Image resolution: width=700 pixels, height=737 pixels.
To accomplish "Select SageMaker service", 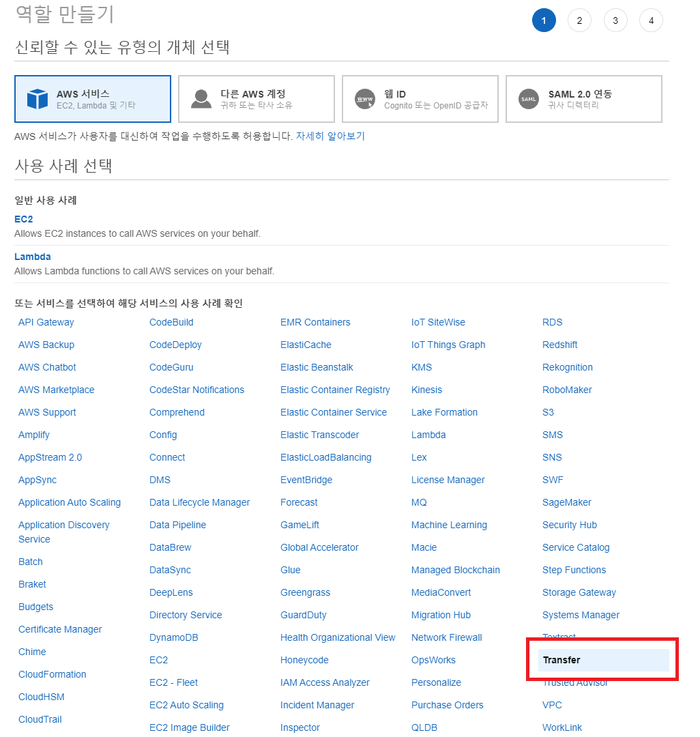I will point(567,502).
